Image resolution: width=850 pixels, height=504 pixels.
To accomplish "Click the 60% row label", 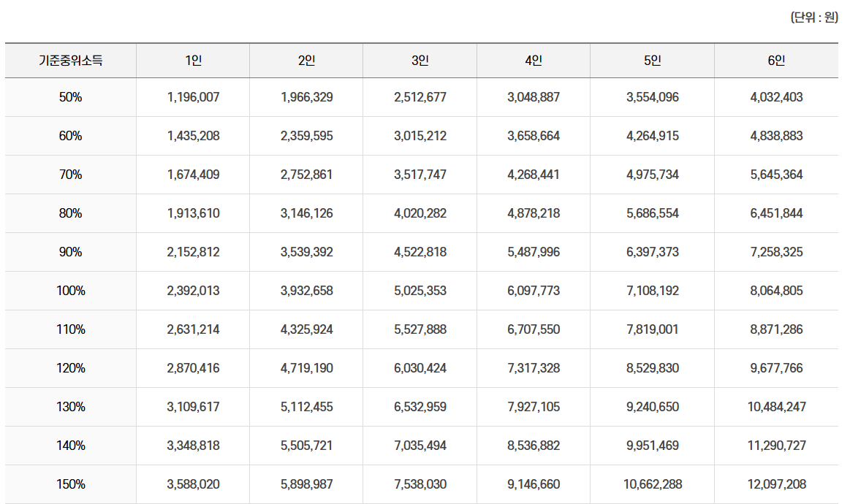I will point(70,135).
